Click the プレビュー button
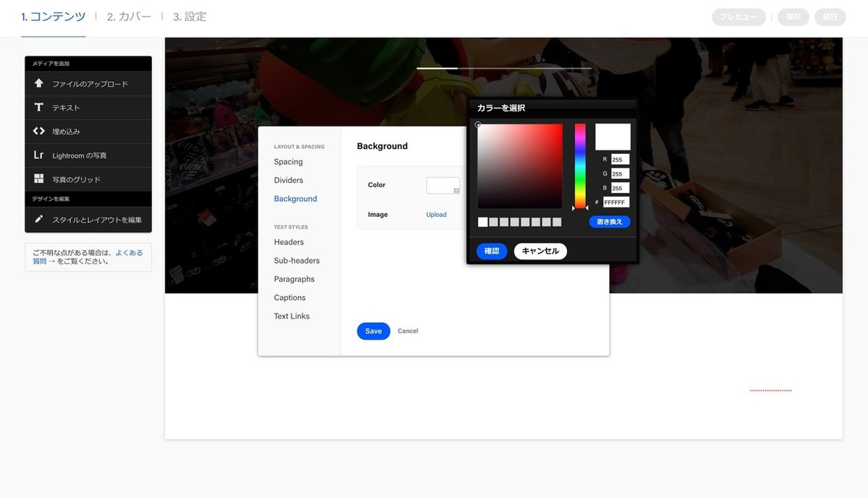Screen dimensions: 868x498 click(x=739, y=17)
